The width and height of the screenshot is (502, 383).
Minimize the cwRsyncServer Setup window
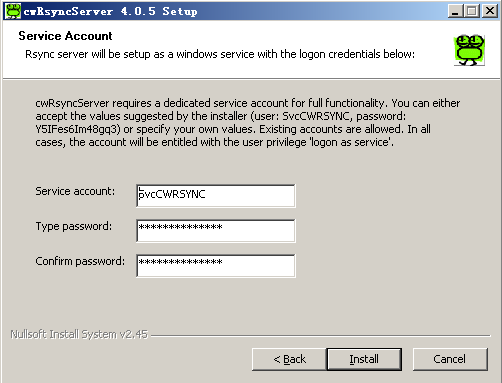click(455, 11)
